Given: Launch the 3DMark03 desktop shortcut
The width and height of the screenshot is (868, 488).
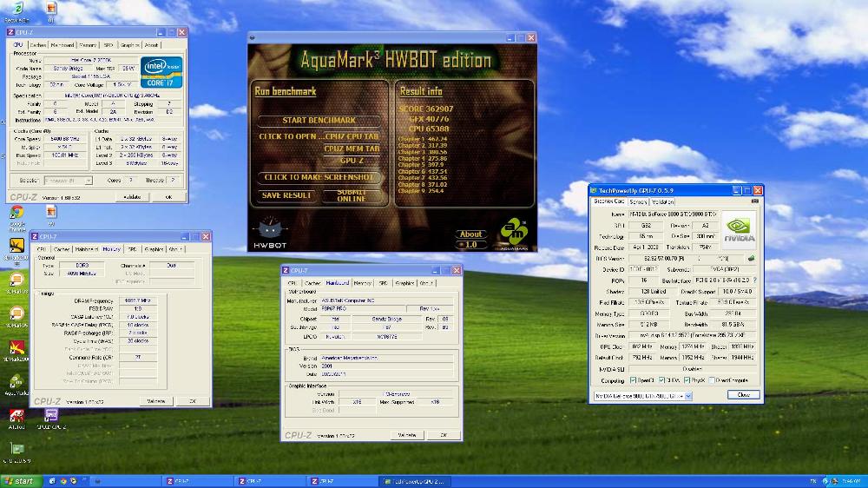Looking at the screenshot, I should [x=16, y=280].
